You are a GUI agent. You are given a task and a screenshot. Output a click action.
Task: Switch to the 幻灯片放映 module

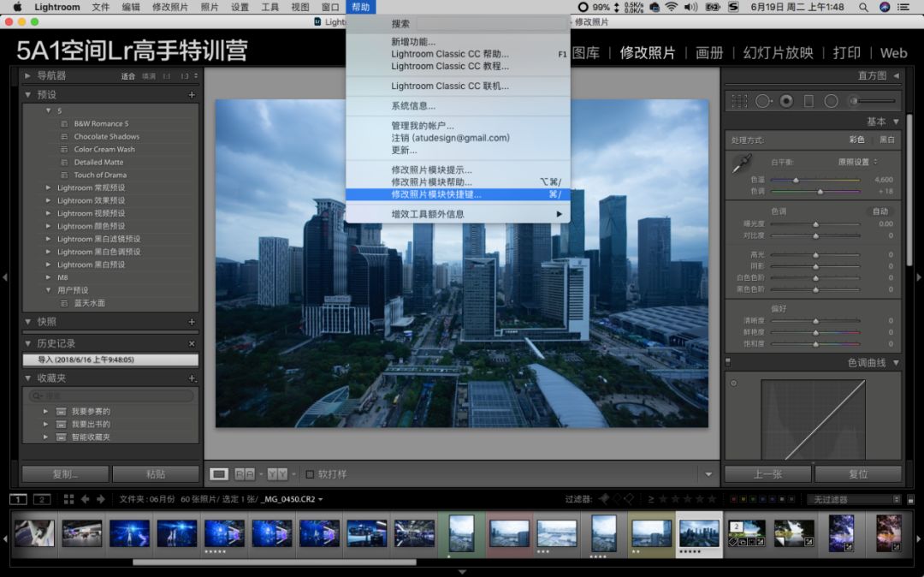[x=778, y=53]
